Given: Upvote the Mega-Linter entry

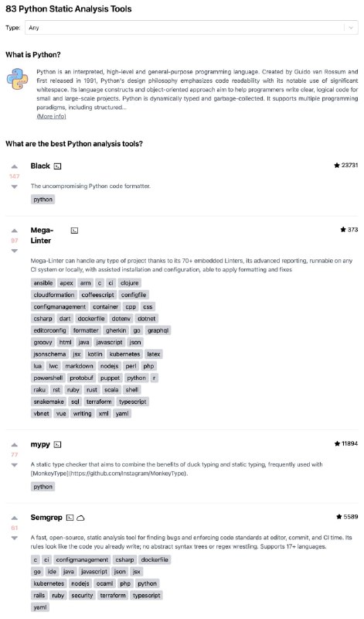Looking at the screenshot, I should (14, 231).
